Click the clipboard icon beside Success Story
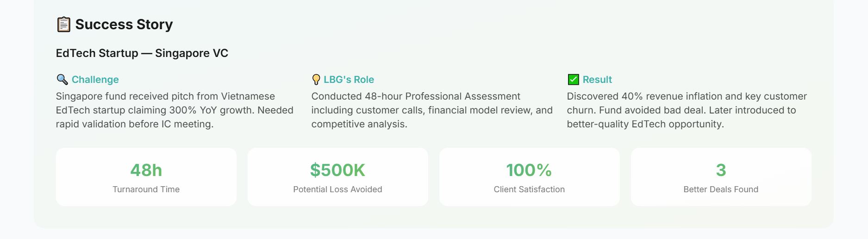The height and width of the screenshot is (239, 868). coord(63,25)
